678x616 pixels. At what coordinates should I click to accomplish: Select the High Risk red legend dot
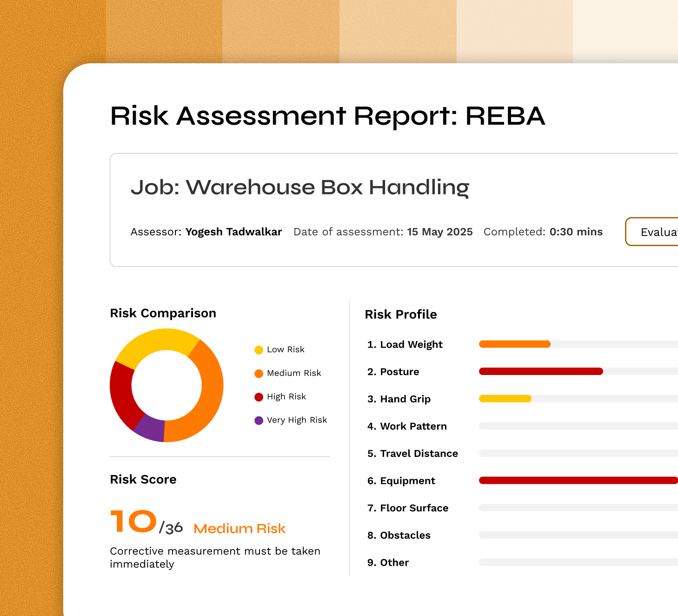(x=259, y=397)
